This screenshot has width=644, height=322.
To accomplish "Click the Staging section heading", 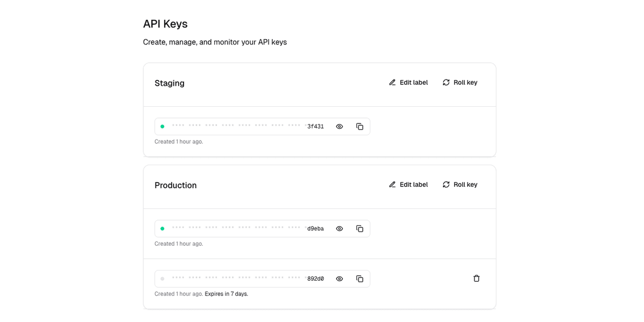I will tap(169, 83).
